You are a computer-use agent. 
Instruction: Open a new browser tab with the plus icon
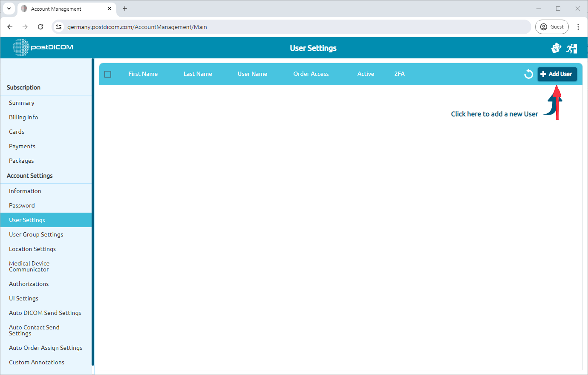pyautogui.click(x=124, y=9)
